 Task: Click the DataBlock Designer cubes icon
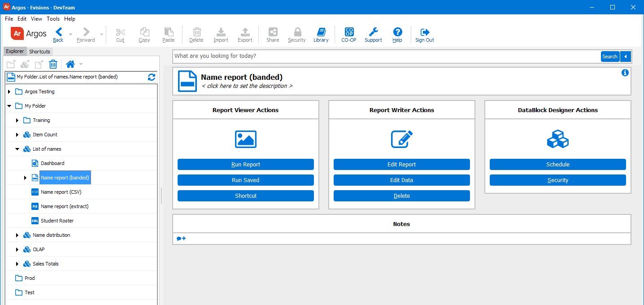click(x=558, y=139)
